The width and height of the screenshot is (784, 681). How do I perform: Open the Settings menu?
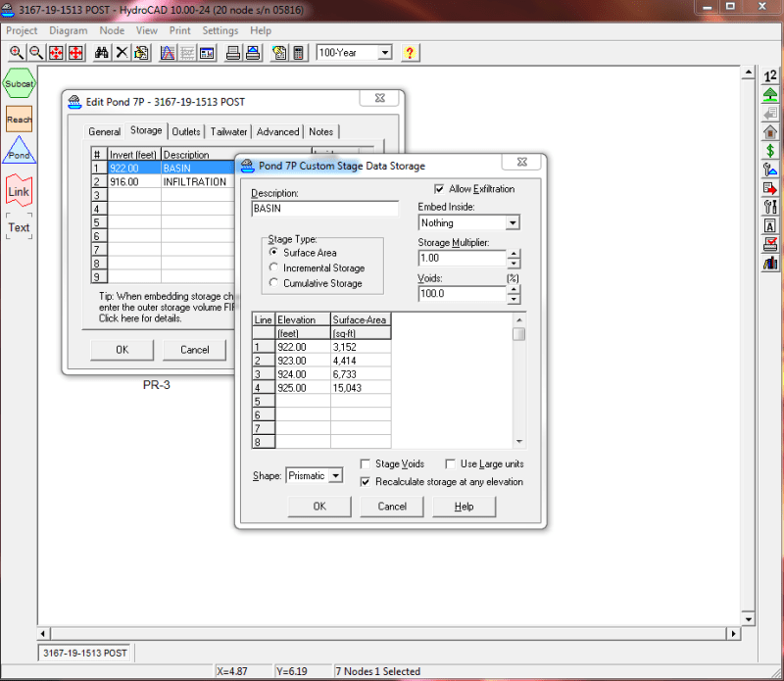(220, 30)
